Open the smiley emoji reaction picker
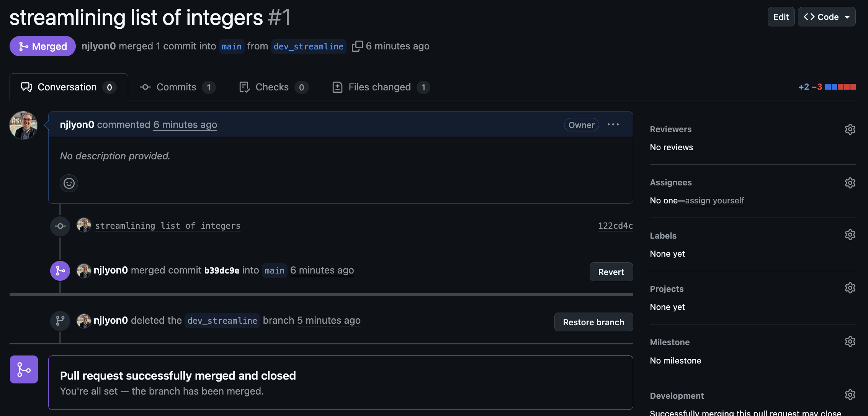 pos(69,183)
